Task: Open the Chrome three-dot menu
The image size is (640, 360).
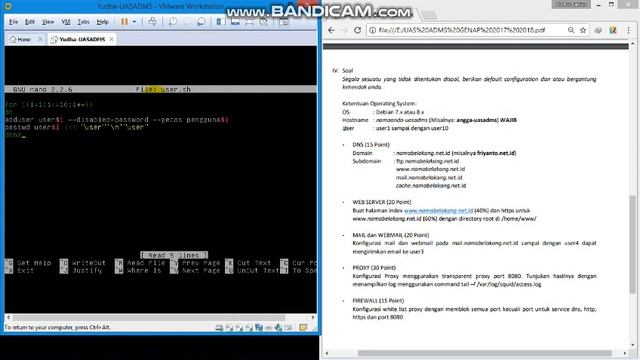Action: (629, 30)
